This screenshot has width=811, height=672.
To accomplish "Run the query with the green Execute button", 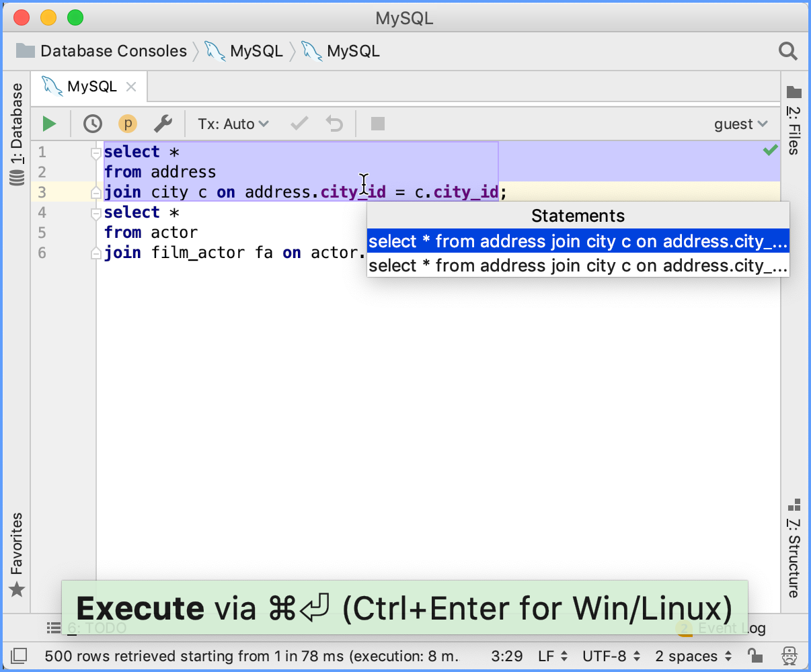I will tap(49, 124).
